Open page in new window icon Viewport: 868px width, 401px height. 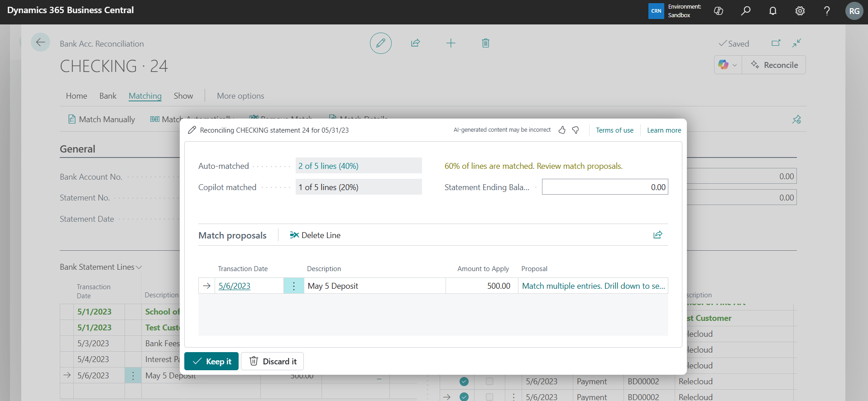776,43
